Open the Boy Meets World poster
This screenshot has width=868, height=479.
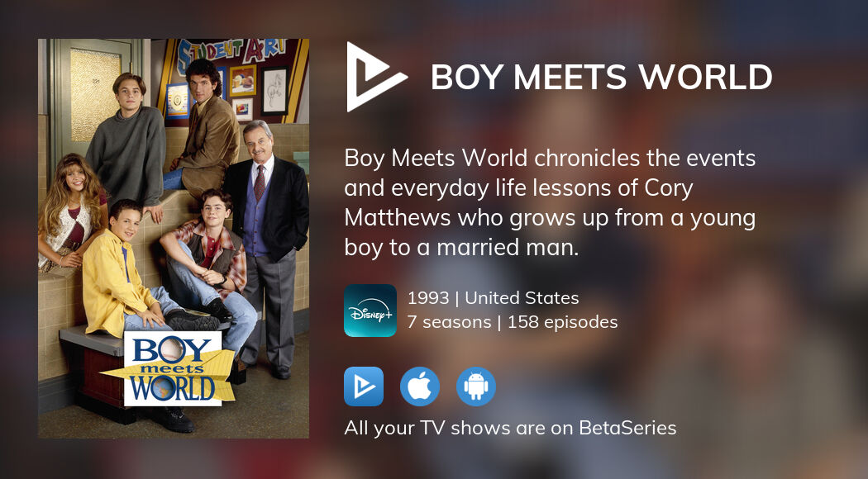174,239
